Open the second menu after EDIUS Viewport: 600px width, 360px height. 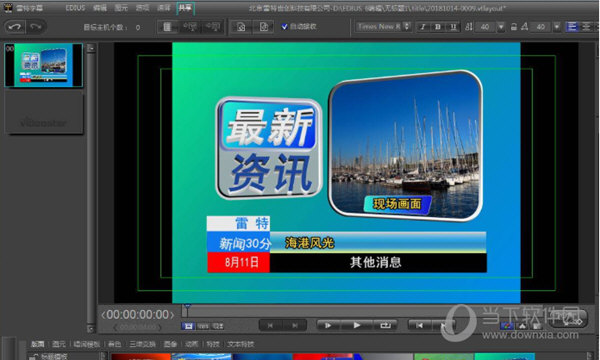click(x=121, y=8)
